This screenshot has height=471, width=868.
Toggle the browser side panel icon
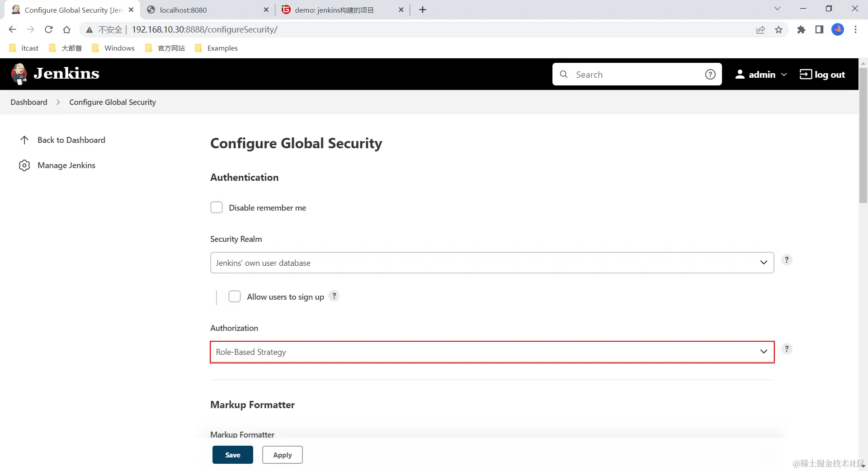(x=819, y=30)
